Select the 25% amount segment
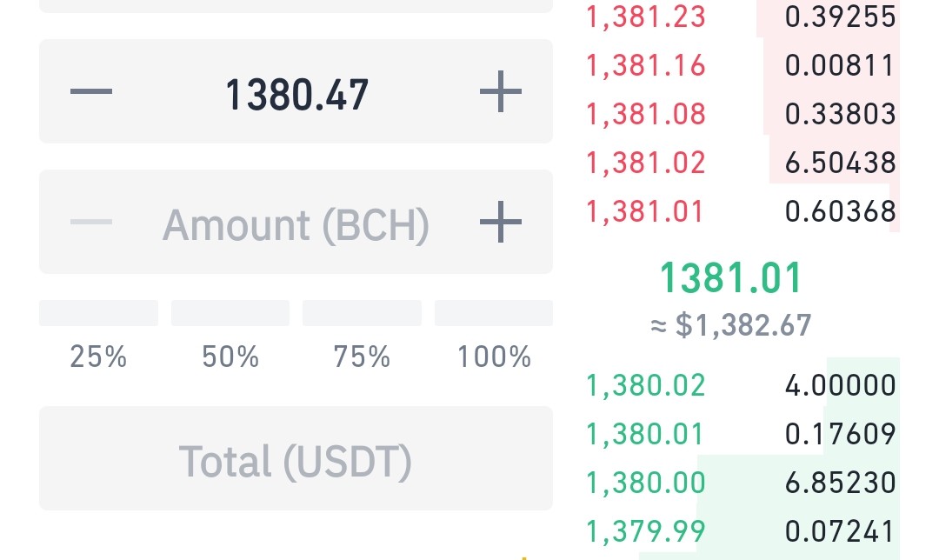Viewport: 939px width, 560px height. coord(98,313)
